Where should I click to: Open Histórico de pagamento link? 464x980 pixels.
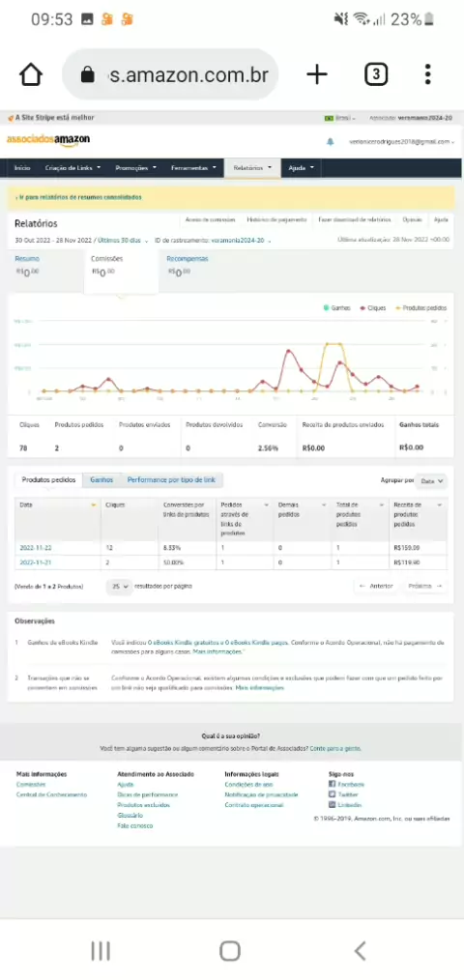[x=276, y=220]
